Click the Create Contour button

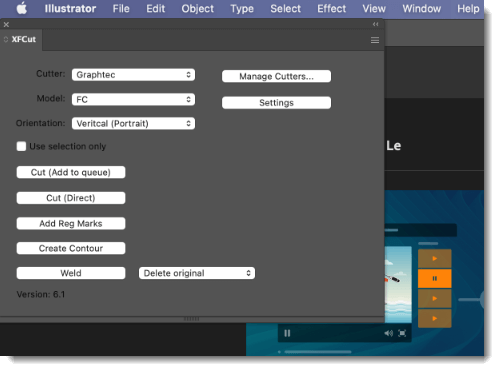click(71, 248)
